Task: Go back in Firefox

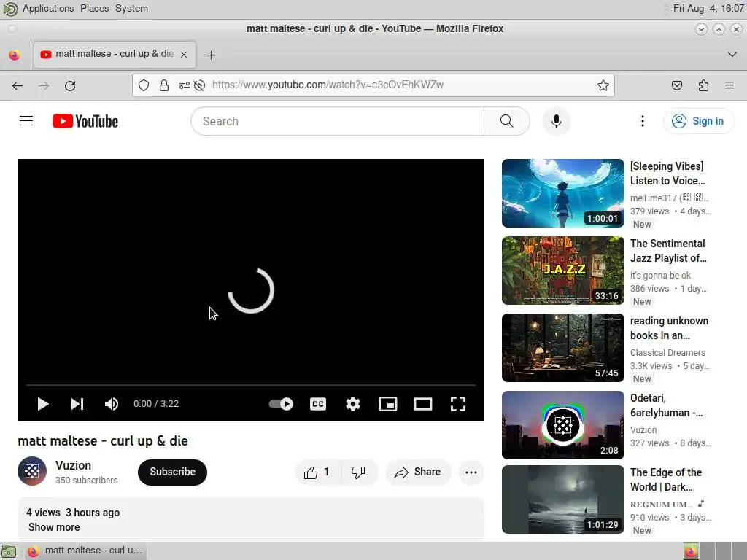Action: [x=18, y=86]
